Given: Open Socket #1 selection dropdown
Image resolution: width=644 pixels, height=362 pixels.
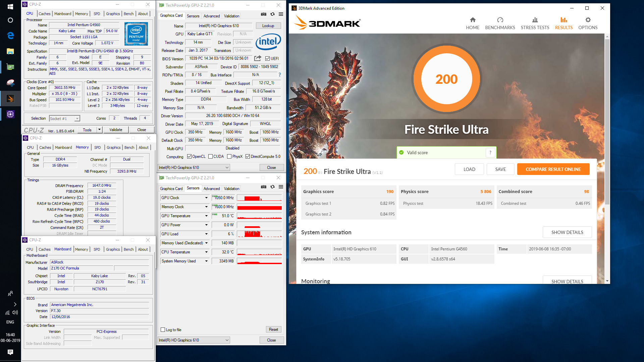Looking at the screenshot, I should pyautogui.click(x=64, y=118).
